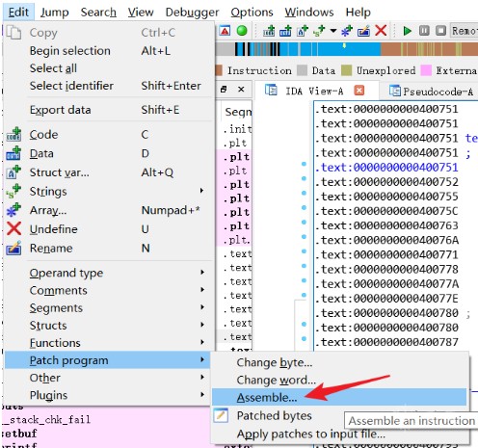This screenshot has height=448, width=478.
Task: Choose Export data menu entry
Action: coord(109,110)
